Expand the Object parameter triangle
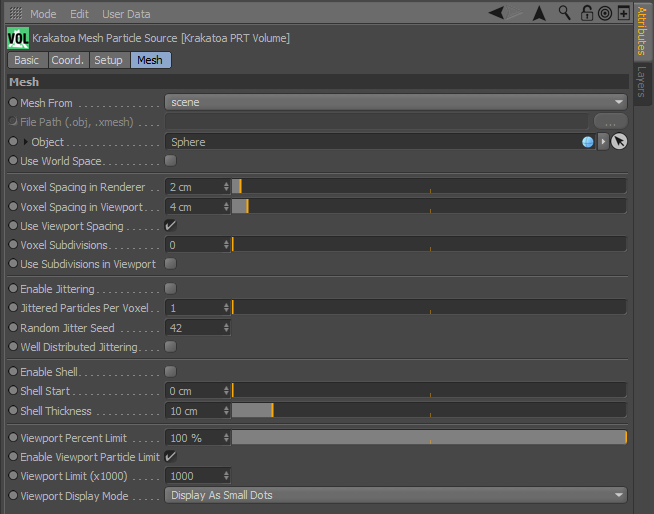 click(25, 142)
